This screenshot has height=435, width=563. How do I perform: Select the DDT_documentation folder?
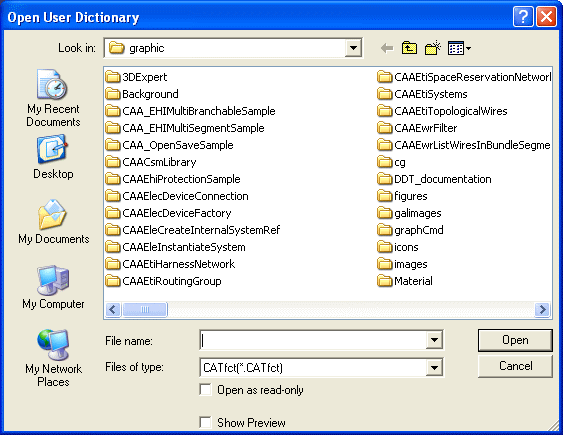(x=434, y=179)
